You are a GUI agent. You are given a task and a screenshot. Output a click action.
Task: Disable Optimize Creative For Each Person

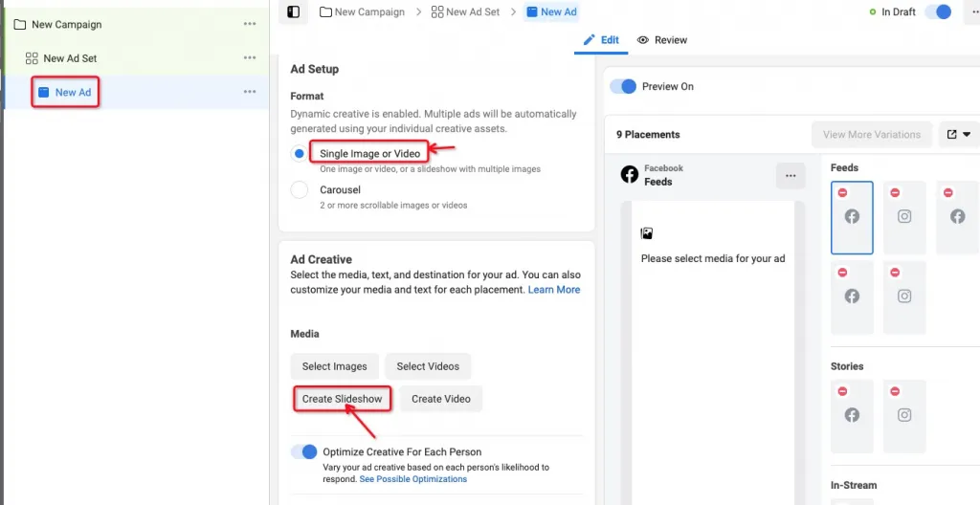click(304, 451)
